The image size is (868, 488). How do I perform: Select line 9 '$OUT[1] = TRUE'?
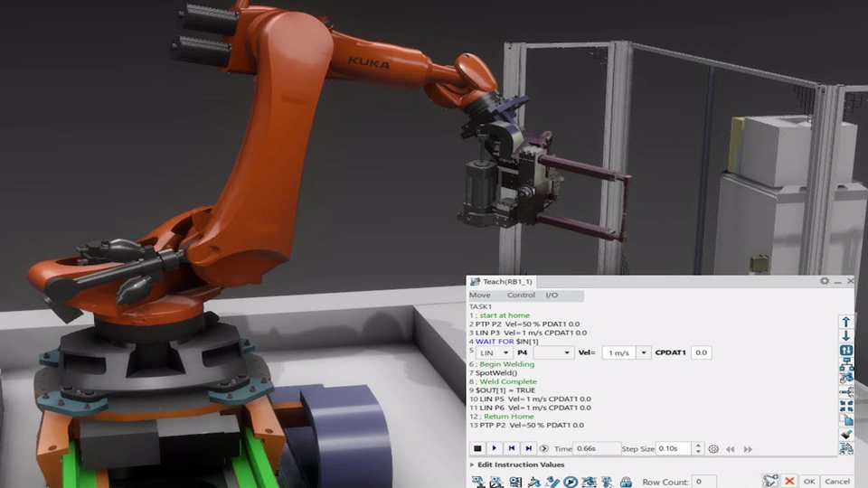pos(502,390)
